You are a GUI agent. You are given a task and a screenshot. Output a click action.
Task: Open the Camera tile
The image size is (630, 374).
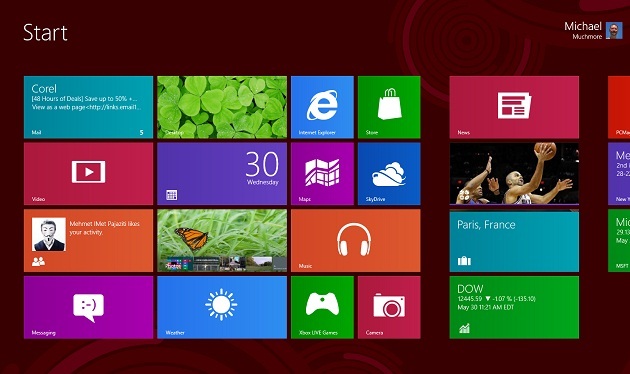point(389,307)
